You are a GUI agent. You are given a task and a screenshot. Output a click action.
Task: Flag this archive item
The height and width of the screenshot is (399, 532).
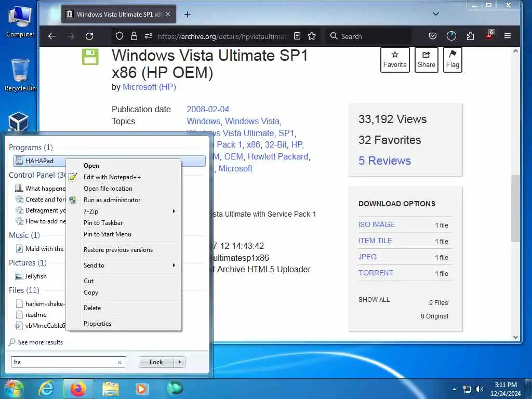[453, 60]
